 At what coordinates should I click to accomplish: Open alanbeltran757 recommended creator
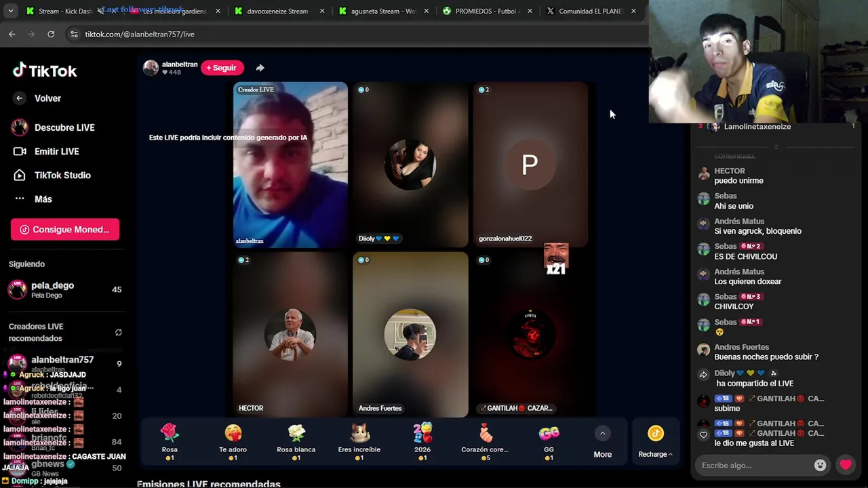point(64,363)
